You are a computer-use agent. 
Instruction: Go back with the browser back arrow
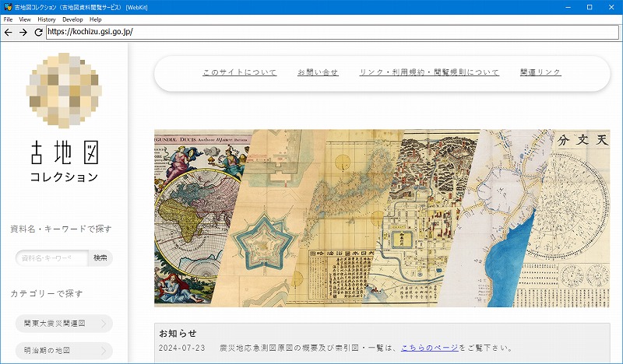click(x=9, y=32)
